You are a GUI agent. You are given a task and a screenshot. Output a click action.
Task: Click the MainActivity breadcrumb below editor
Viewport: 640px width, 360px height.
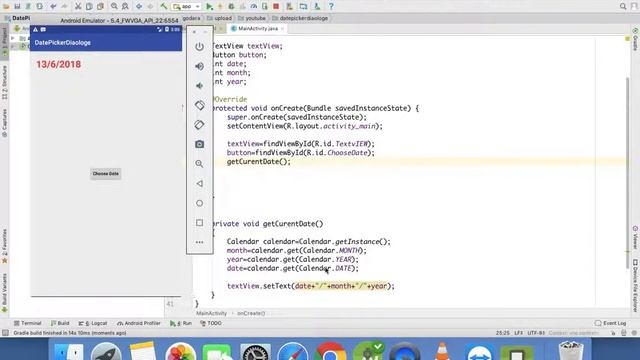[x=211, y=313]
